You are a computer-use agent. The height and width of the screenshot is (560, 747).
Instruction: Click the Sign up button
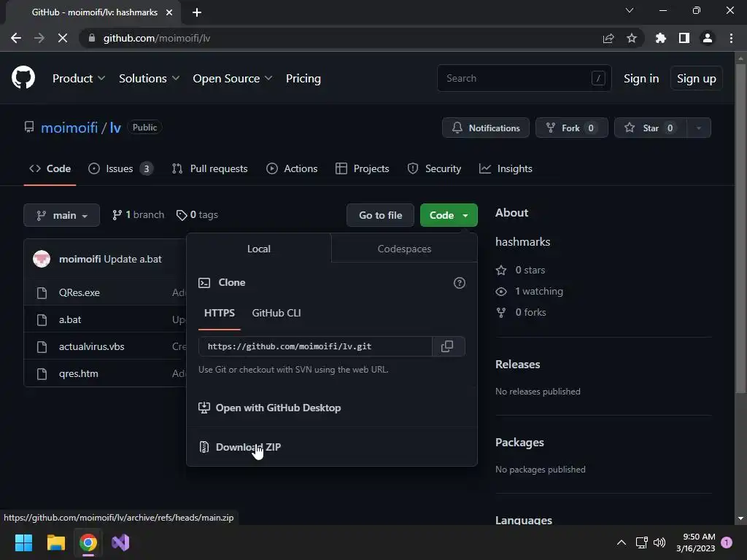click(x=696, y=78)
